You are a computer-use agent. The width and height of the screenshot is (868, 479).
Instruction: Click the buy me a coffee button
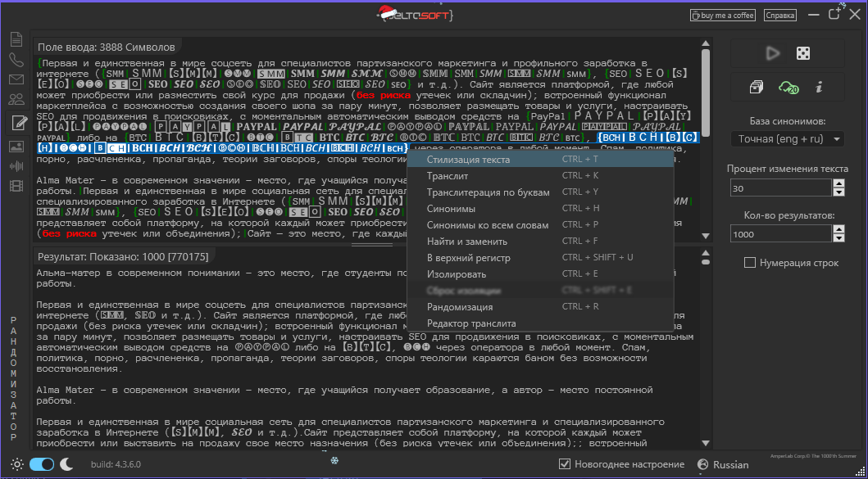tap(722, 15)
